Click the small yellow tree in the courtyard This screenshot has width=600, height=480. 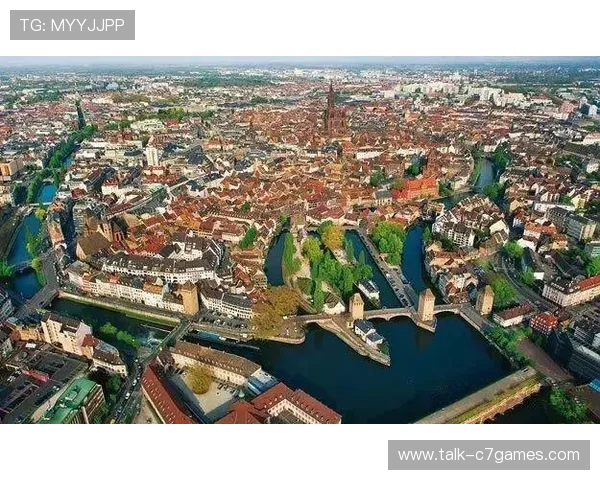coord(200,379)
